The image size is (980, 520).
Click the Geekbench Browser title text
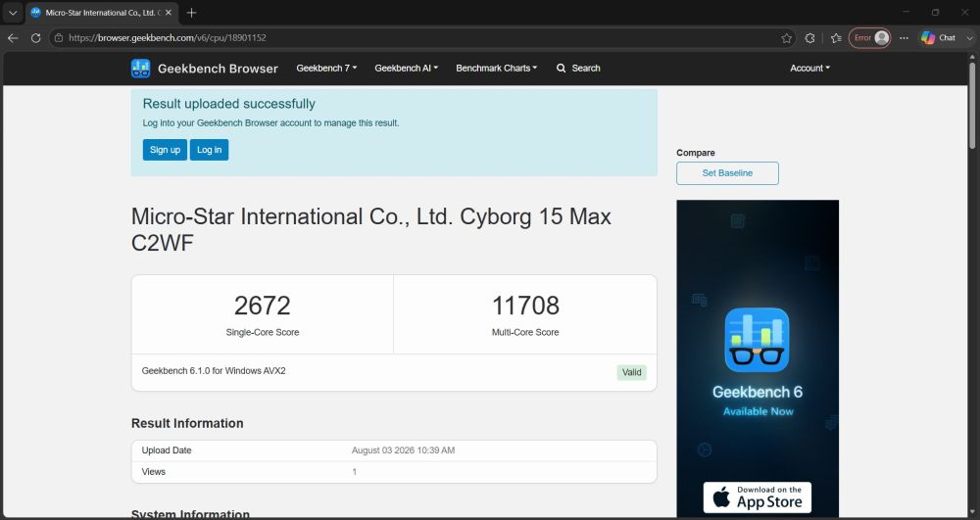218,69
